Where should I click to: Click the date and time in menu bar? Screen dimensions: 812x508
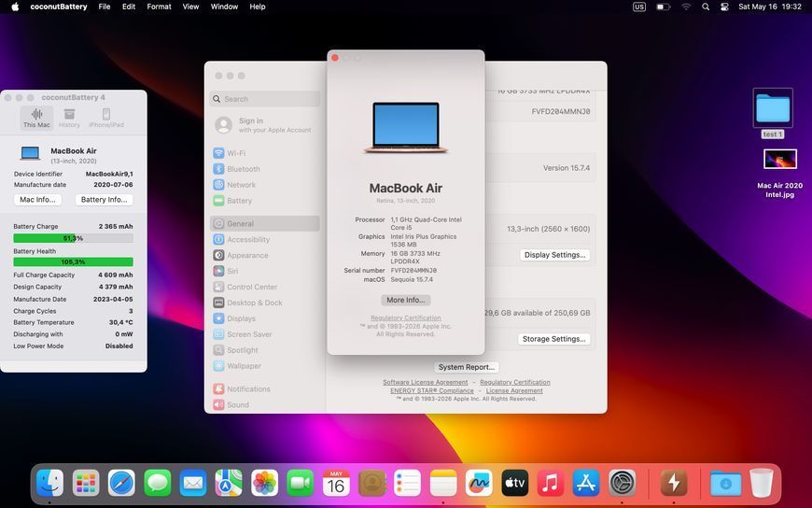[x=770, y=7]
